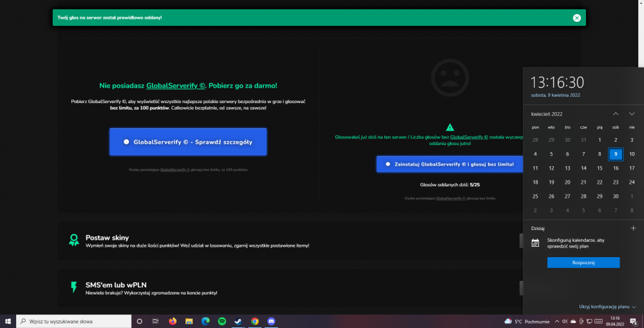Viewport: 644px width, 328px height.
Task: Open notification center on taskbar
Action: click(634, 322)
